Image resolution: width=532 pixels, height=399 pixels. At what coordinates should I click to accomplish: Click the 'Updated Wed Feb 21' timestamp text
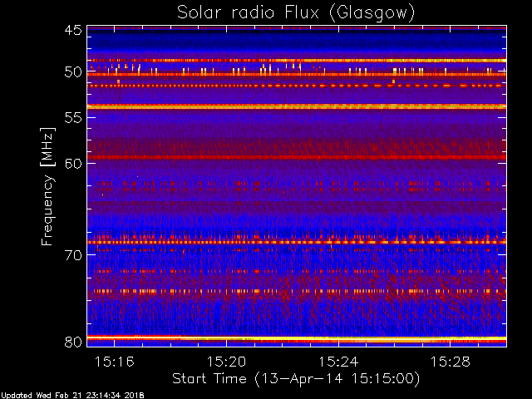(x=73, y=394)
